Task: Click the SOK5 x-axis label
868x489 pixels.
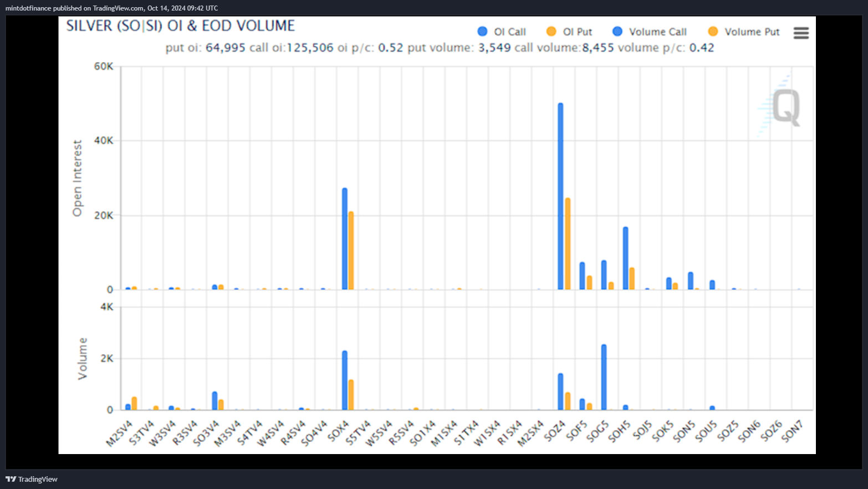Action: (663, 431)
